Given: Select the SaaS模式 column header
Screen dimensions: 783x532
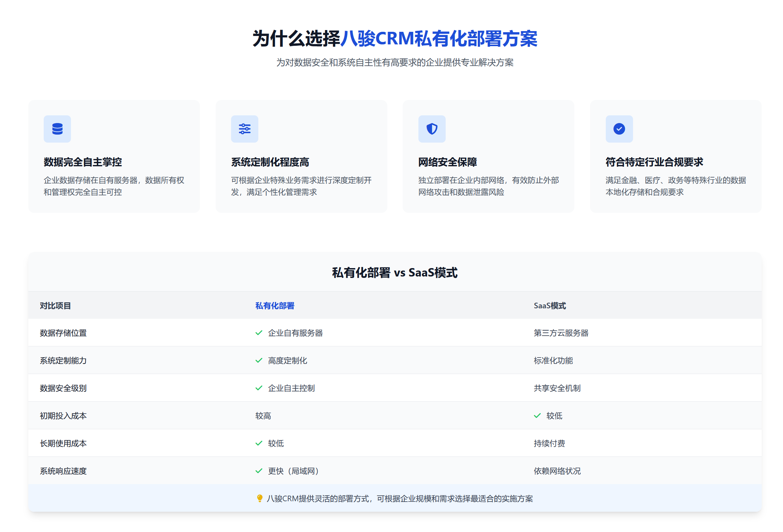Looking at the screenshot, I should [x=549, y=305].
